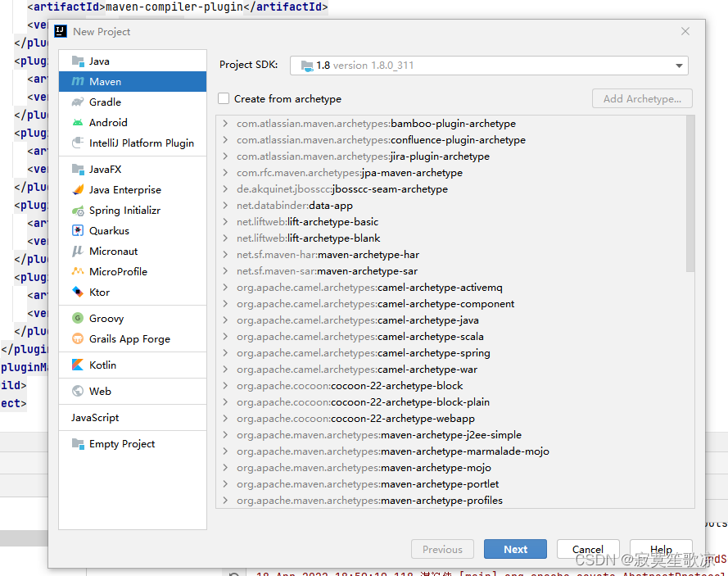The height and width of the screenshot is (576, 728).
Task: Click the Quarkus icon
Action: coord(78,230)
